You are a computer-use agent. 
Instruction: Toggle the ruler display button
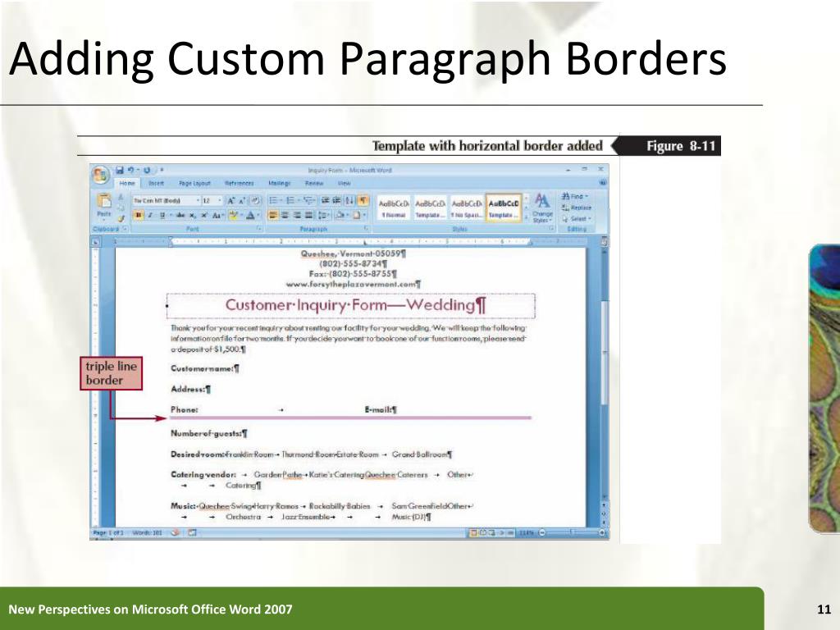(605, 242)
